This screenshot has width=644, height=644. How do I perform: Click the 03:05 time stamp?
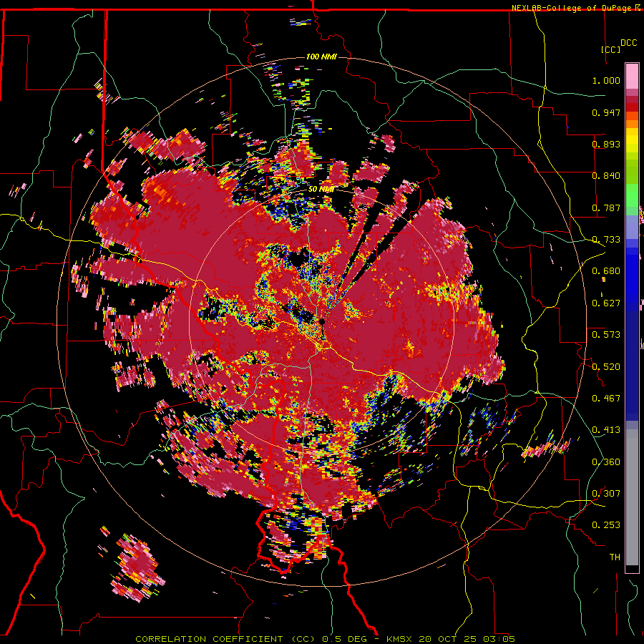[x=499, y=639]
